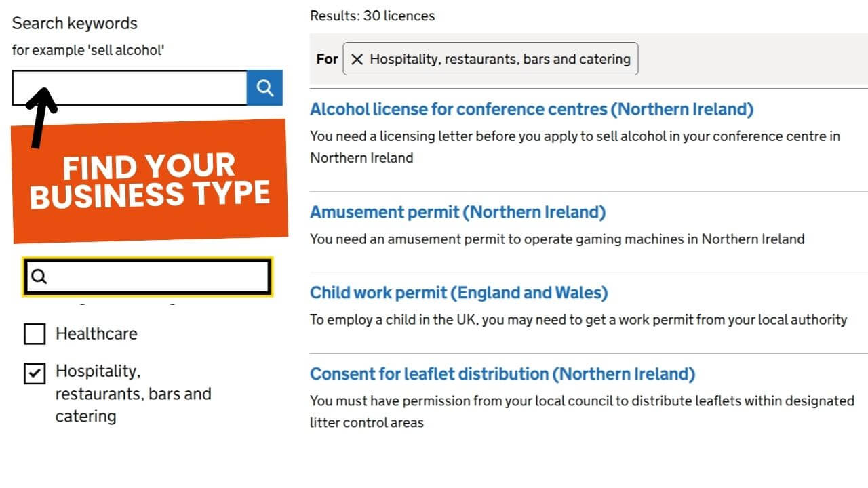Image resolution: width=868 pixels, height=488 pixels.
Task: Click the 'Search keywords' heading label
Action: pos(75,23)
